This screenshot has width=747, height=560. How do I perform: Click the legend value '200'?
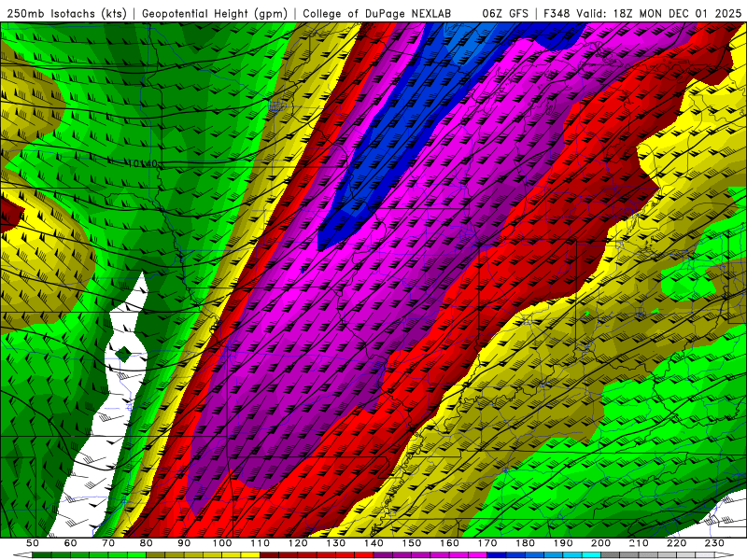[600, 543]
